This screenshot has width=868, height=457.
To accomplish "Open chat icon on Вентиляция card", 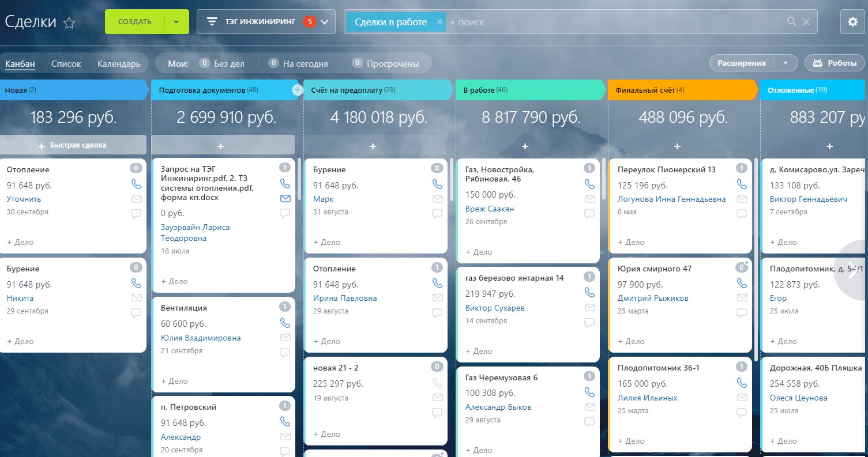I will coord(285,353).
